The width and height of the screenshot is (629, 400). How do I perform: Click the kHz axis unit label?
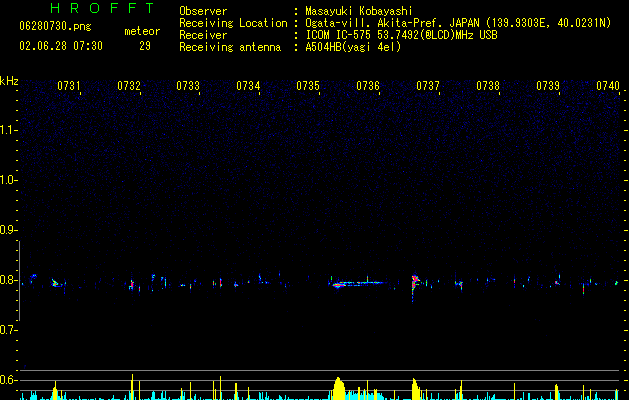click(9, 81)
